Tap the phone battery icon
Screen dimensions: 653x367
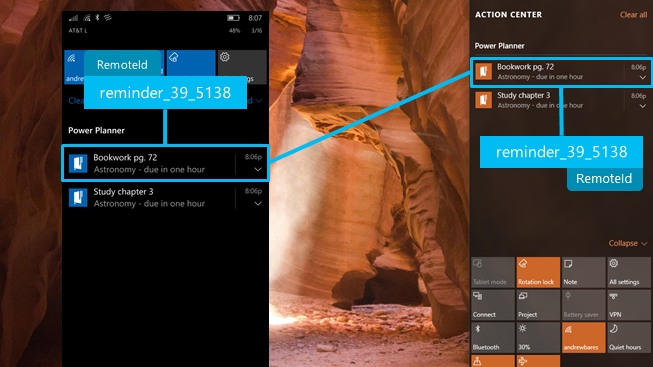(x=233, y=18)
